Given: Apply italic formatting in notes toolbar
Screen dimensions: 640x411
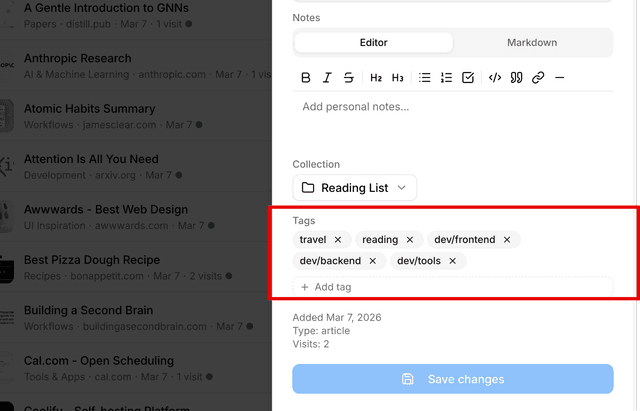Looking at the screenshot, I should coord(327,78).
